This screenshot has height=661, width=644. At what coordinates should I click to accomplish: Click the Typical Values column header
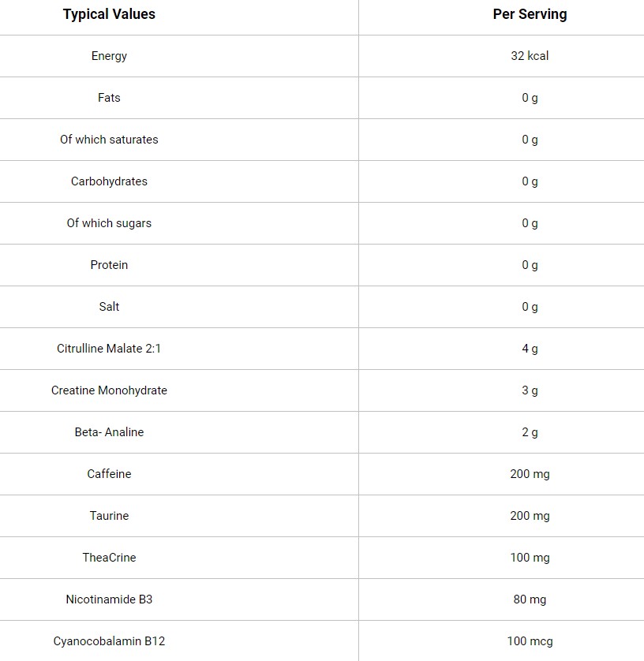click(x=109, y=14)
